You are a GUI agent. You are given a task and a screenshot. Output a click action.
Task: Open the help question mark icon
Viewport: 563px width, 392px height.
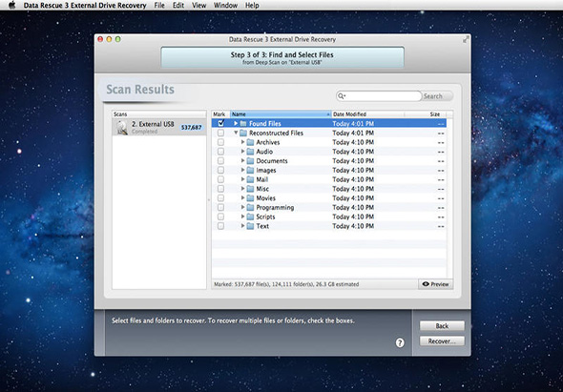[400, 342]
